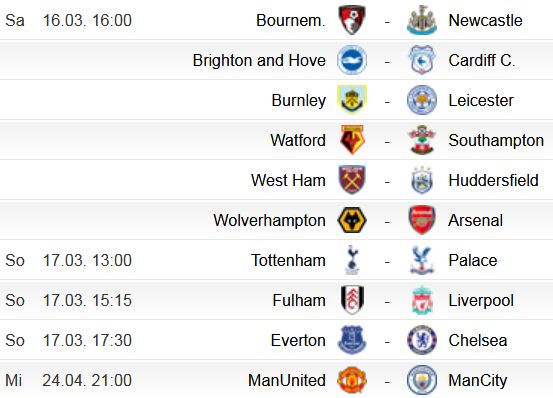Screen dimensions: 553x398
Task: Click the Newcastle club crest
Action: [x=422, y=20]
